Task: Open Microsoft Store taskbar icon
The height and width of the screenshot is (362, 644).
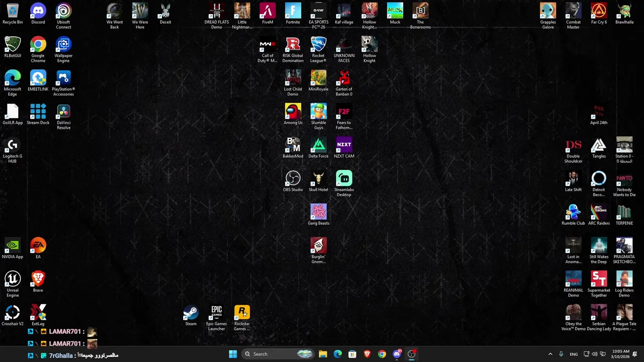Action: 352,354
